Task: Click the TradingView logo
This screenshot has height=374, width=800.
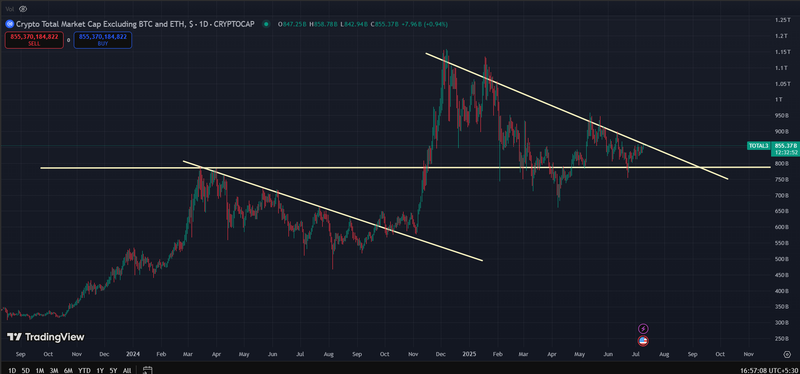Action: click(45, 337)
